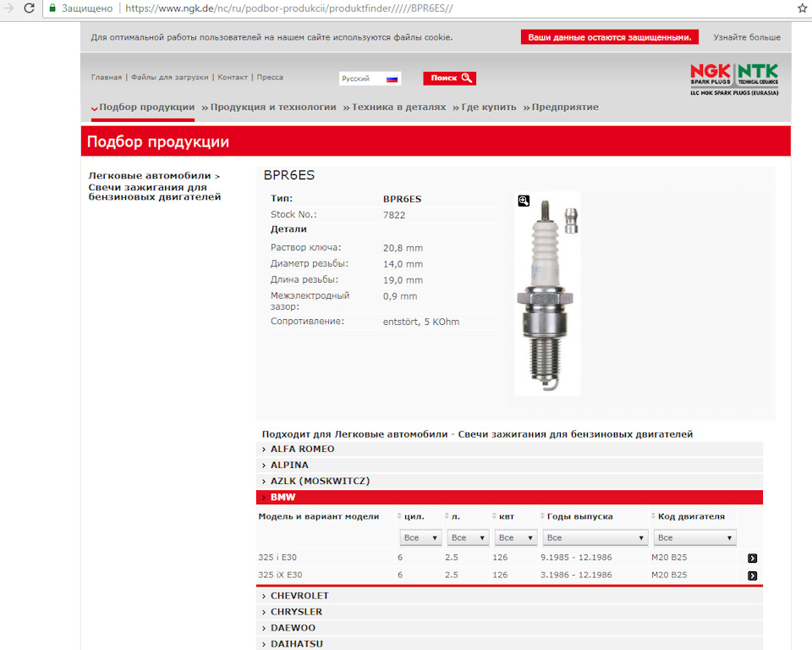The width and height of the screenshot is (812, 650).
Task: Click the 325 iX E30 model row
Action: click(x=507, y=576)
